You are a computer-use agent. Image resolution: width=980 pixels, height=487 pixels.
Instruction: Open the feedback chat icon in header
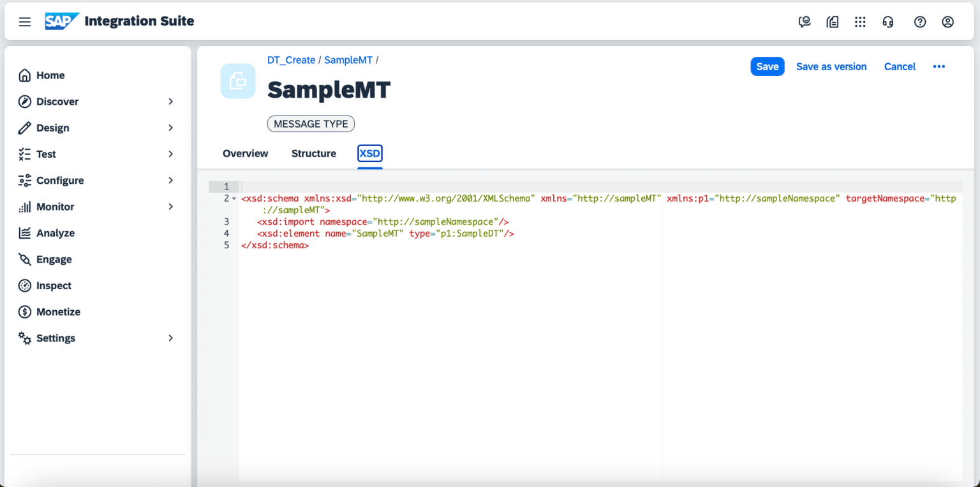(805, 22)
